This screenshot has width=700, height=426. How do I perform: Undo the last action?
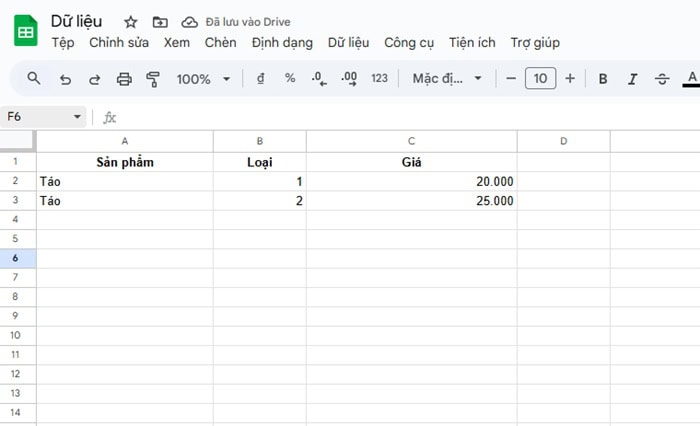[x=65, y=78]
